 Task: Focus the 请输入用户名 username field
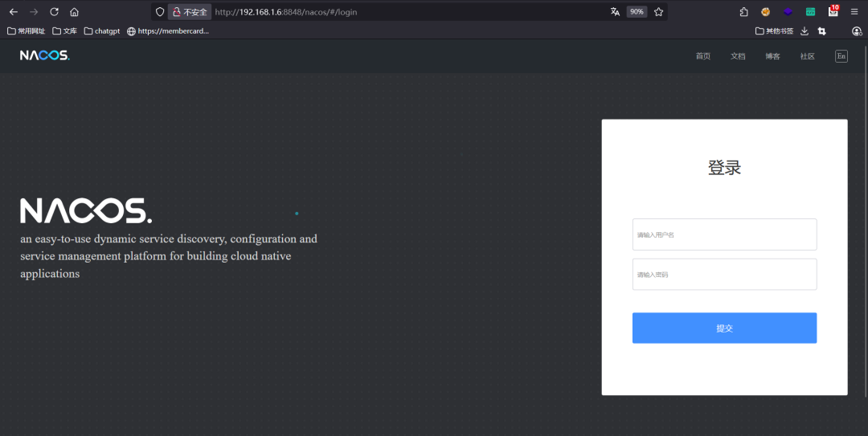[x=724, y=234]
